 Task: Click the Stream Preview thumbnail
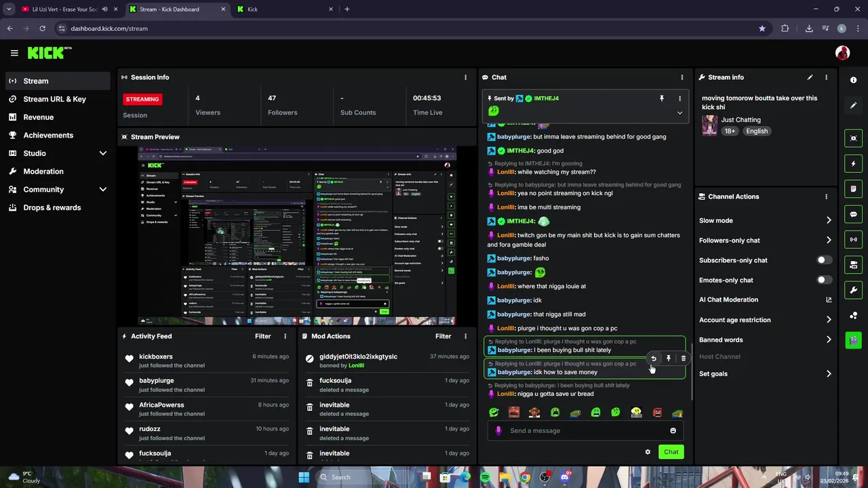point(297,236)
